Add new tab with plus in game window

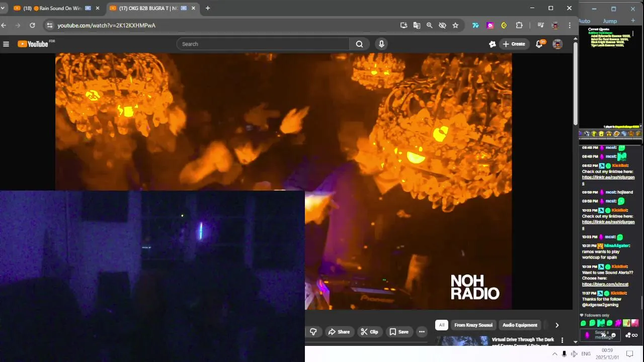[633, 21]
